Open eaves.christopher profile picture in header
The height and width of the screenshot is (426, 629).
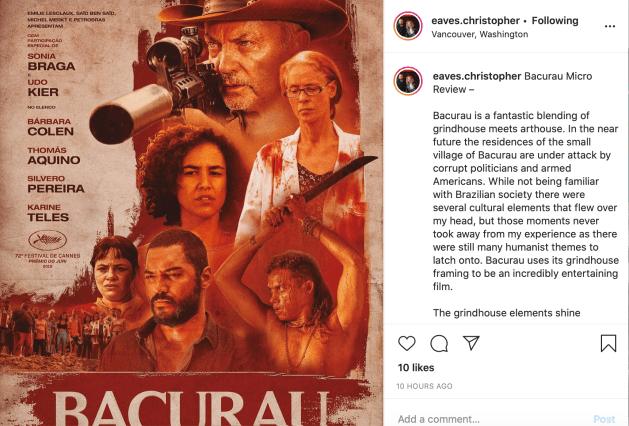(408, 26)
